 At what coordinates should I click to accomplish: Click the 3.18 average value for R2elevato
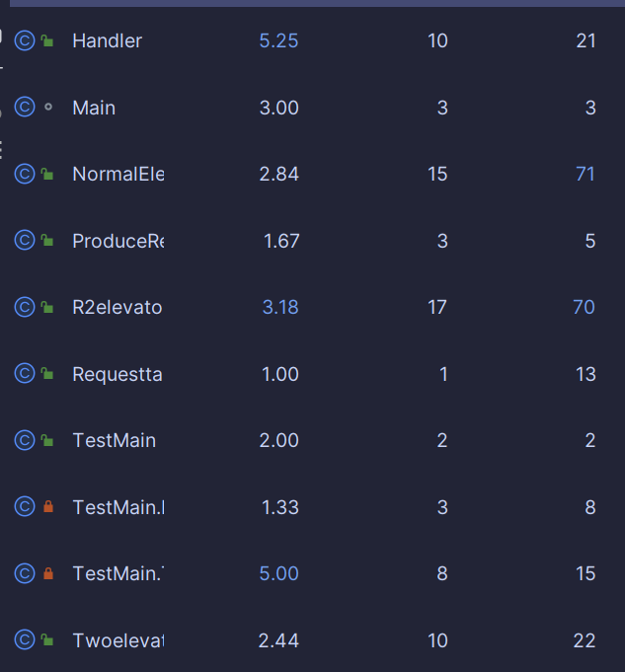click(280, 307)
